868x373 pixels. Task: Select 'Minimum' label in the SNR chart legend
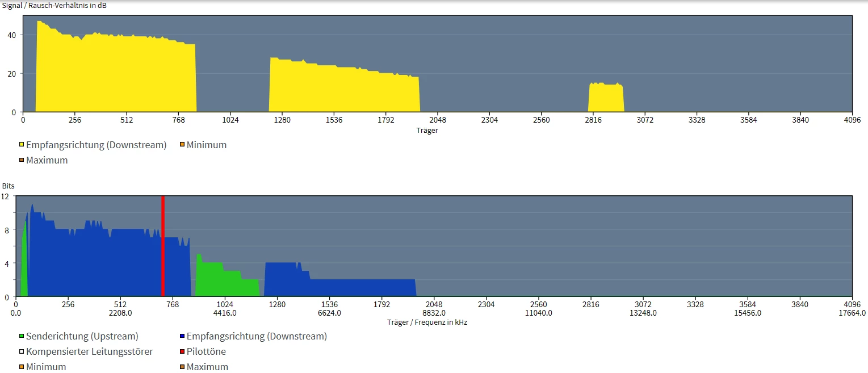207,145
